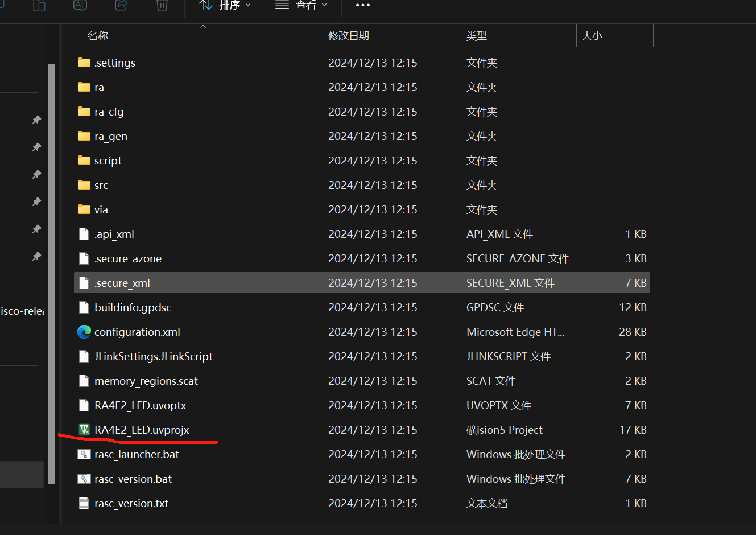Screen dimensions: 756x535
Task: Select the ra_gen folder icon
Action: [x=84, y=135]
